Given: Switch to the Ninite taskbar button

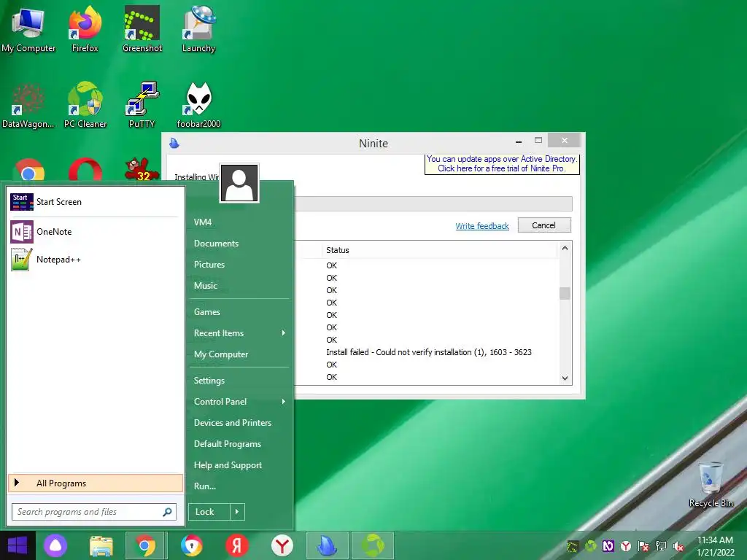Looking at the screenshot, I should click(x=328, y=545).
